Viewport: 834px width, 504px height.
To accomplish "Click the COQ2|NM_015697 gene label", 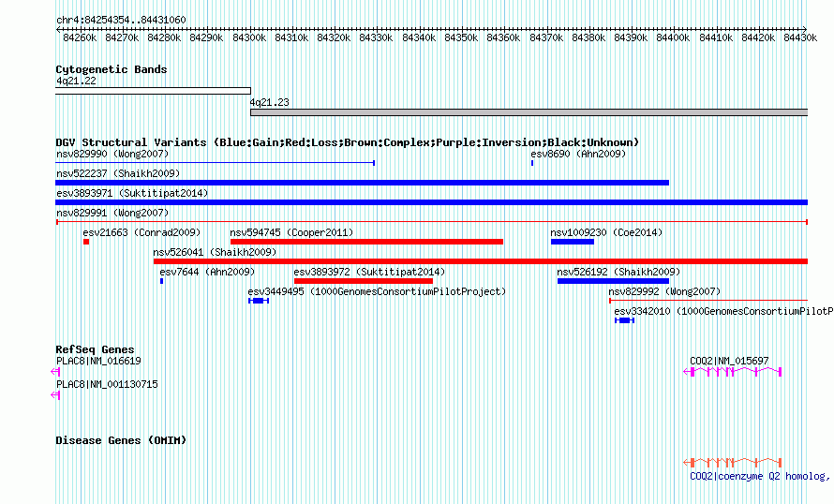I will pyautogui.click(x=729, y=361).
